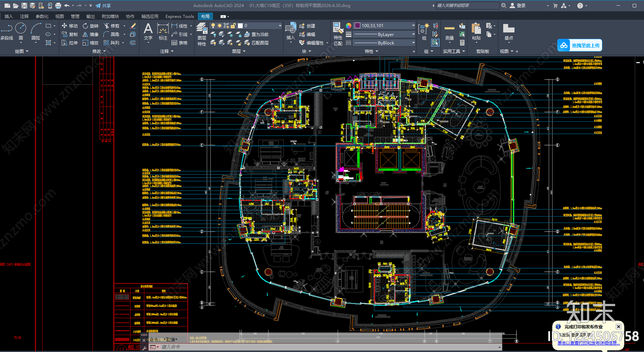Expand the Draw (绘图) panel

(21, 52)
